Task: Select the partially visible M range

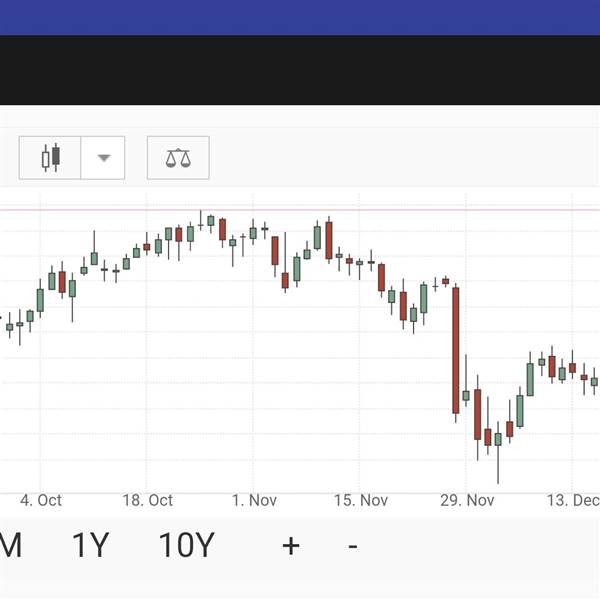Action: [11, 545]
